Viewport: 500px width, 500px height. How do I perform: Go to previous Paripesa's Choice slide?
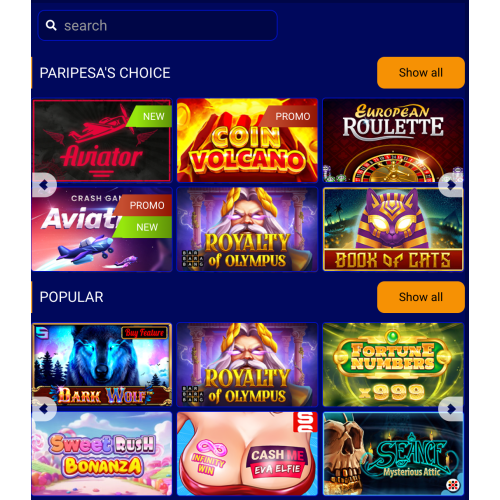(44, 185)
